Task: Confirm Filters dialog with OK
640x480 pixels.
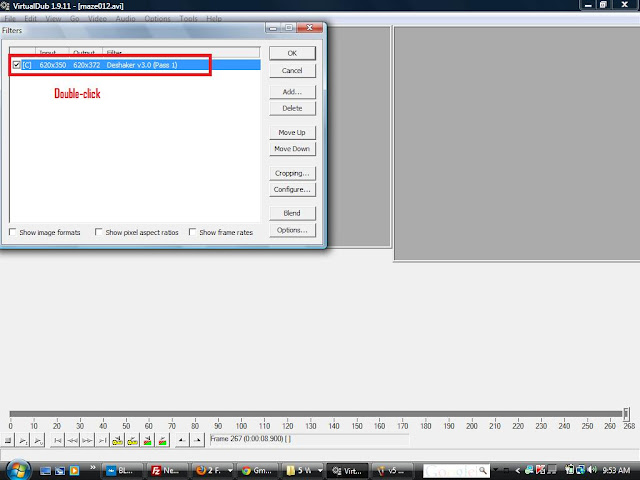Action: point(292,53)
